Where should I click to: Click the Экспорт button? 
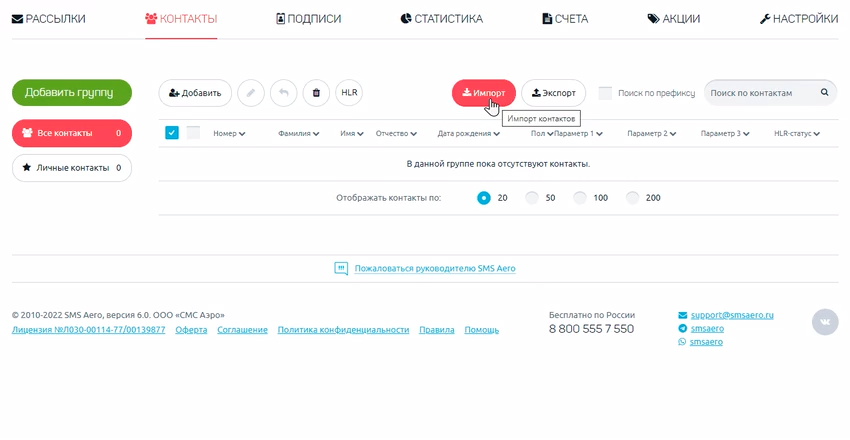[553, 93]
